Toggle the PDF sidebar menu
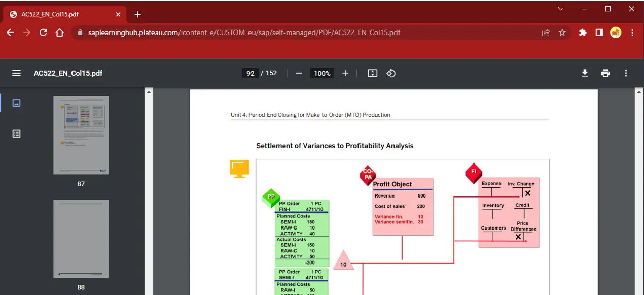Screen dimensions: 644x295 point(16,73)
